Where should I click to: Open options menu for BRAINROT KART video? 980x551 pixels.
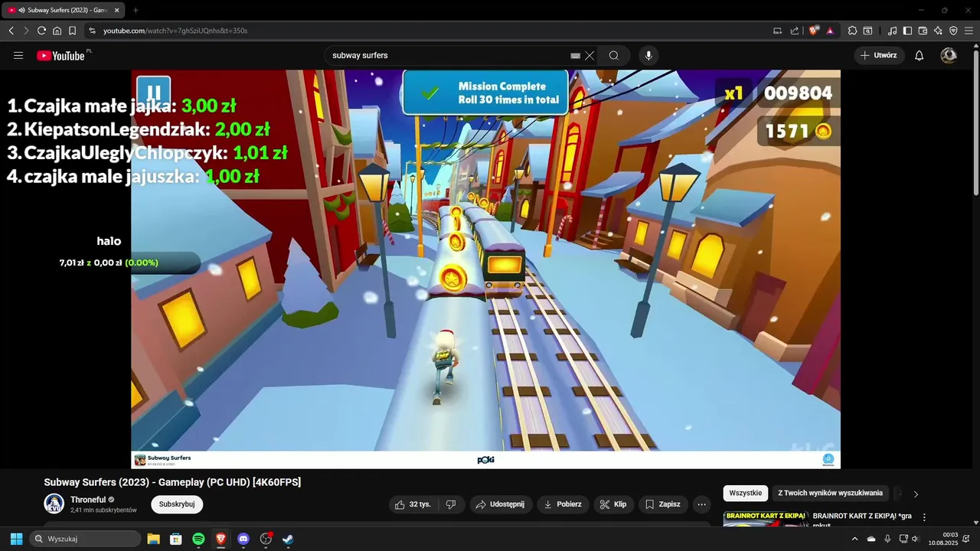tap(924, 517)
